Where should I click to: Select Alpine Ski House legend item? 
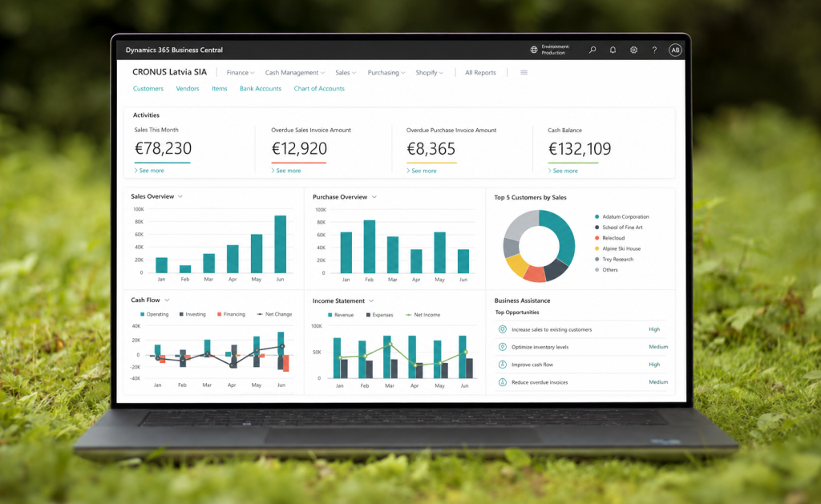(x=617, y=248)
